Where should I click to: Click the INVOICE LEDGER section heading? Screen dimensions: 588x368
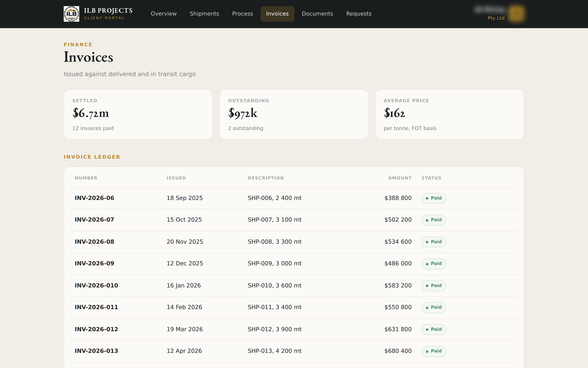(x=92, y=157)
